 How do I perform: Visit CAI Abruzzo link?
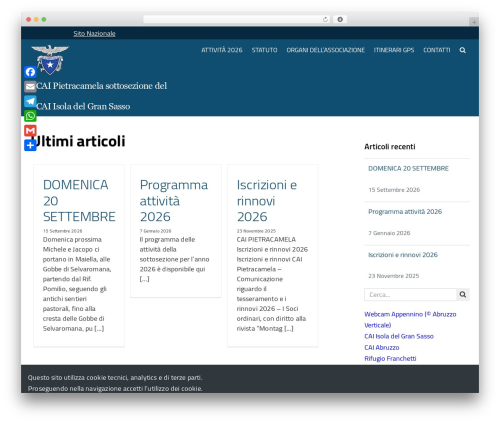(x=382, y=347)
